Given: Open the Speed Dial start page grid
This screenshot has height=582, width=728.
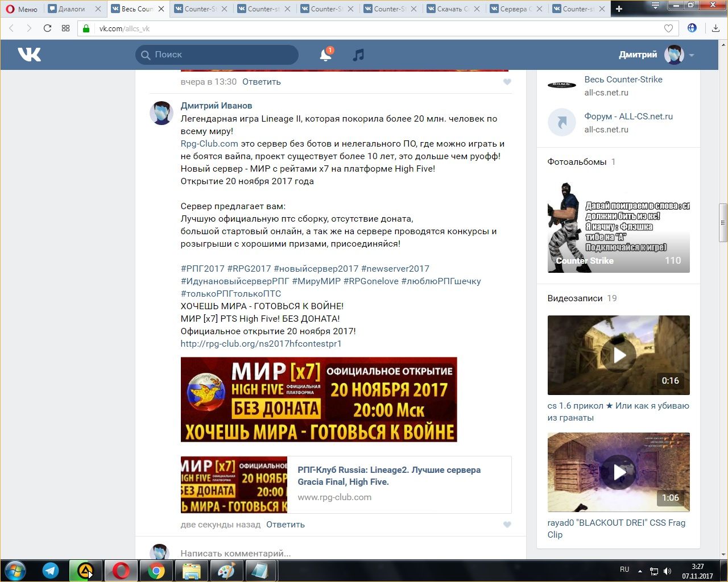Looking at the screenshot, I should click(x=65, y=28).
